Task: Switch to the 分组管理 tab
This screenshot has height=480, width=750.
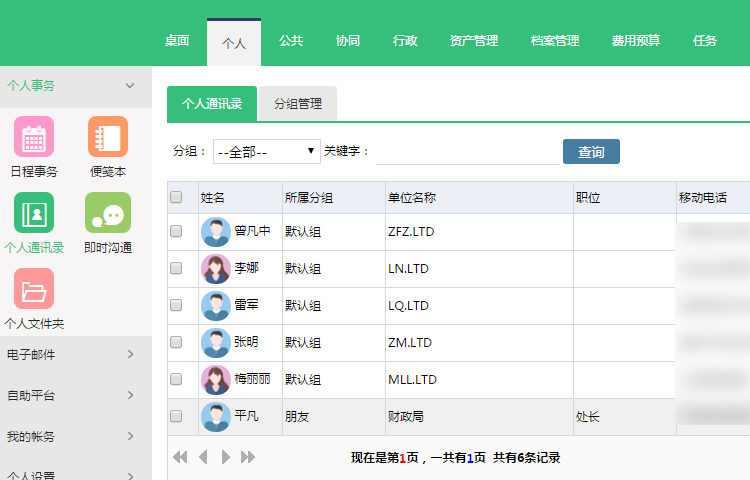Action: [297, 103]
